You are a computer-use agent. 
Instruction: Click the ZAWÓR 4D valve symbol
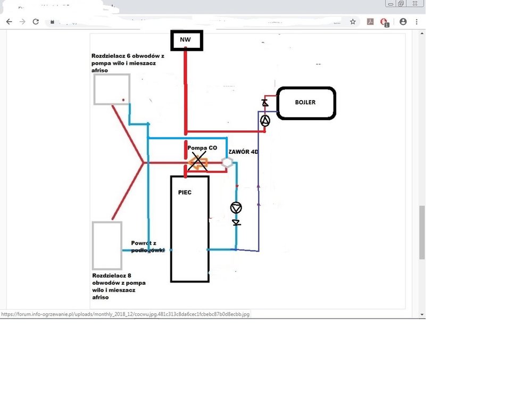pos(228,163)
